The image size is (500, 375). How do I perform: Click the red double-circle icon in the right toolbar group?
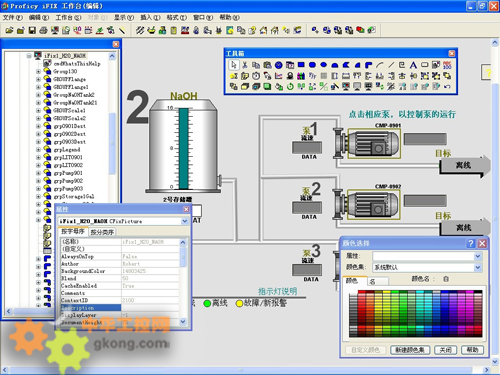click(360, 30)
